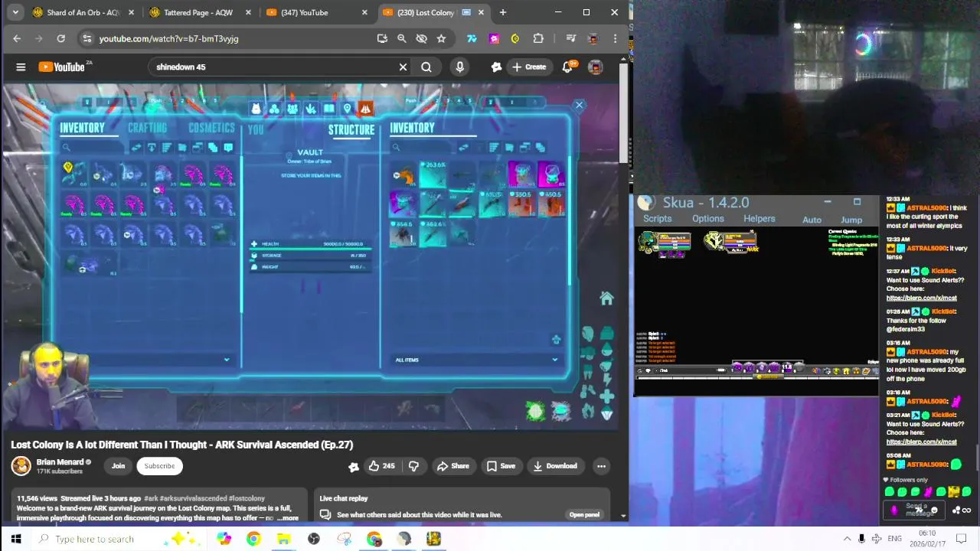Open Options menu in Skua
980x551 pixels.
click(x=708, y=219)
